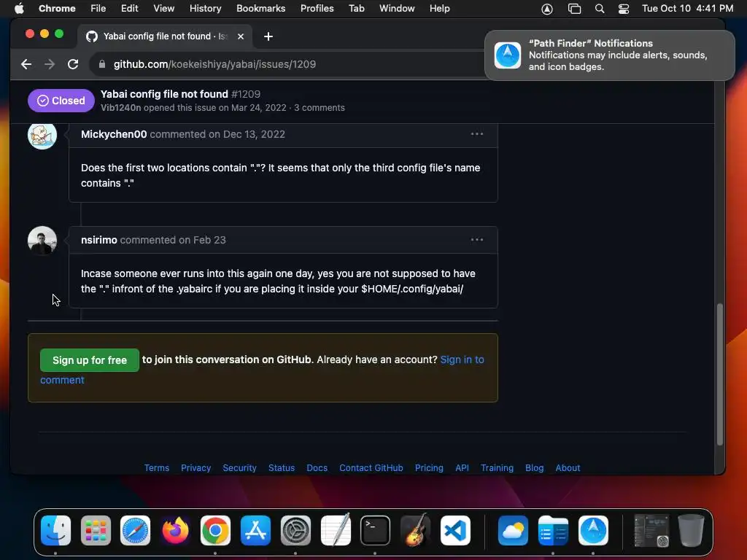
Task: View site security lock information
Action: (101, 64)
